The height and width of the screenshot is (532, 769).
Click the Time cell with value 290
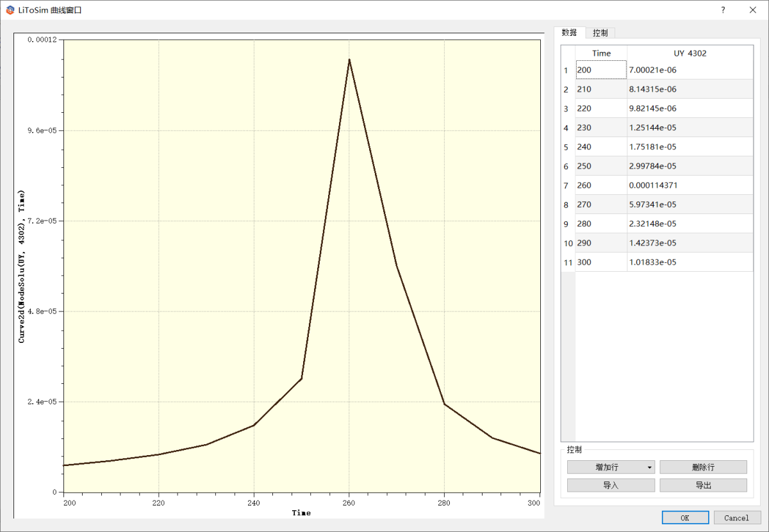click(x=601, y=243)
